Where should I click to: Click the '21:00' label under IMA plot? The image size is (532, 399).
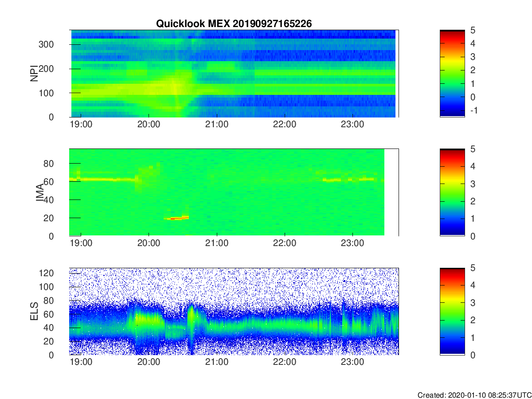pos(216,243)
